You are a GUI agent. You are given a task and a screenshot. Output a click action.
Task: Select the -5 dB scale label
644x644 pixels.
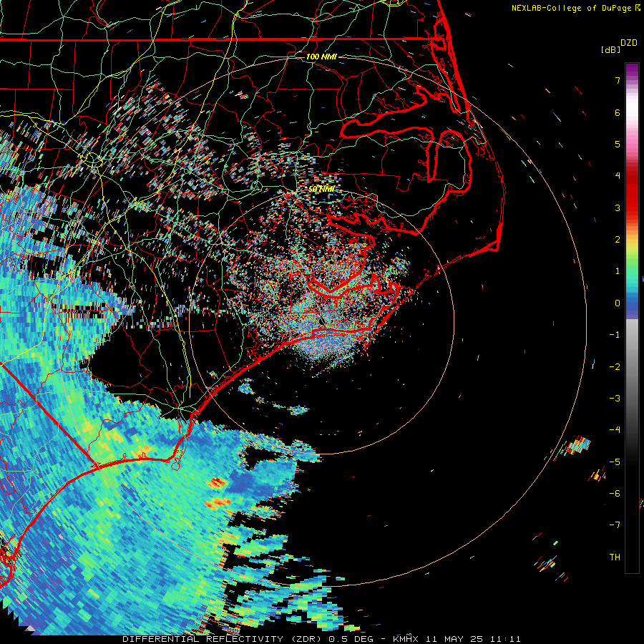(x=615, y=462)
